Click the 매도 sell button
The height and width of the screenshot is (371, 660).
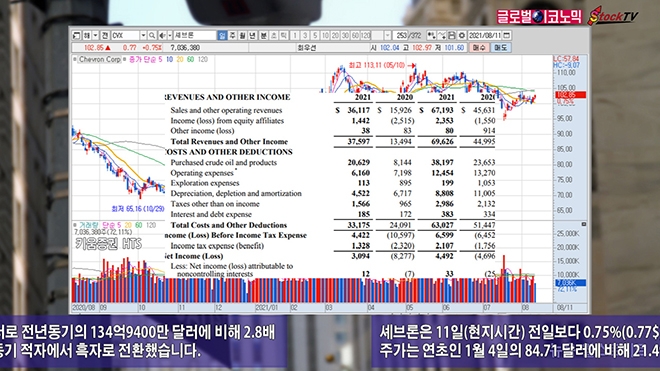pos(500,48)
